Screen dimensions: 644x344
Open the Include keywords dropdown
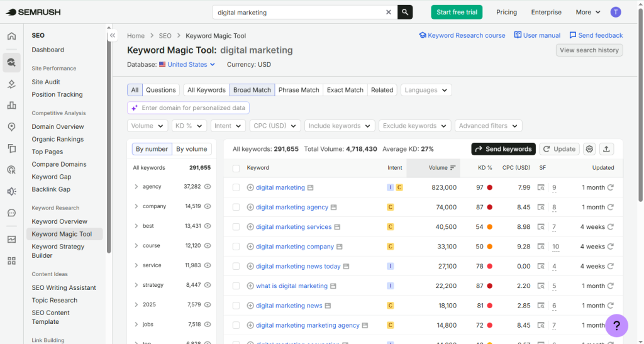[x=340, y=126]
